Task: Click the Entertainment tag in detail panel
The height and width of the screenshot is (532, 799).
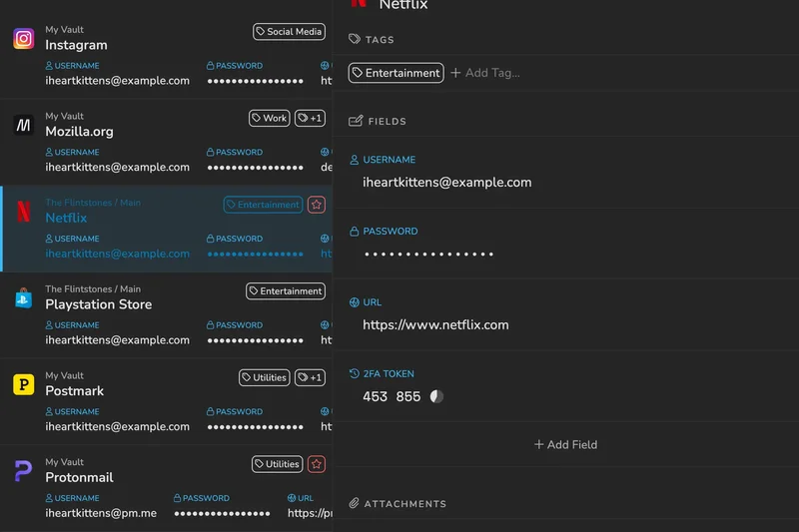Action: click(396, 73)
